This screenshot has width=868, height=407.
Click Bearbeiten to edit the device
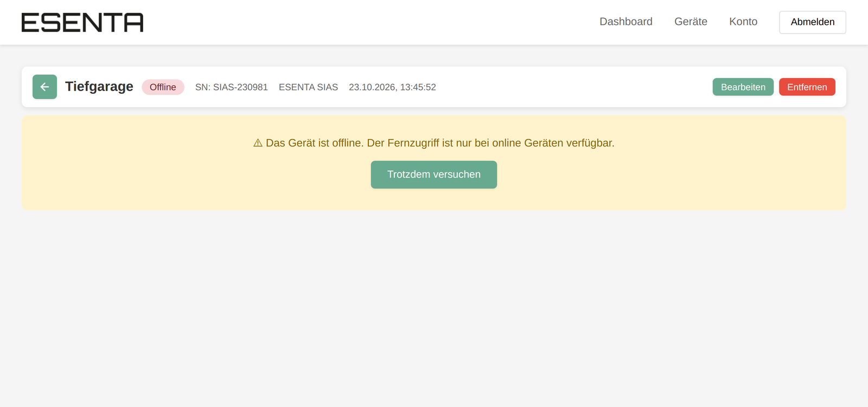(x=743, y=87)
